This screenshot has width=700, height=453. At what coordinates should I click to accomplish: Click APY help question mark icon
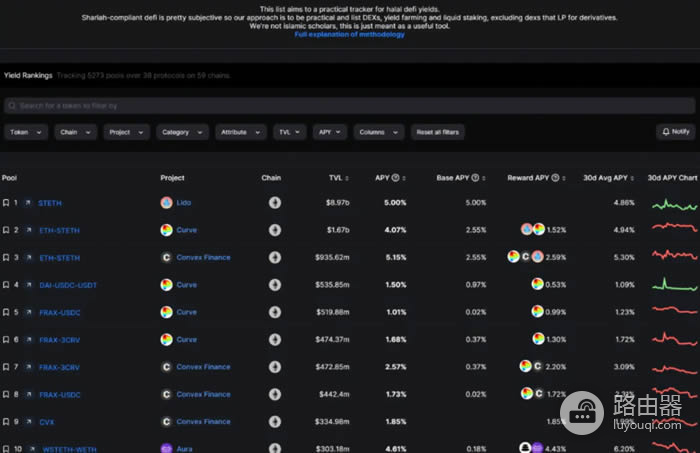(x=396, y=178)
